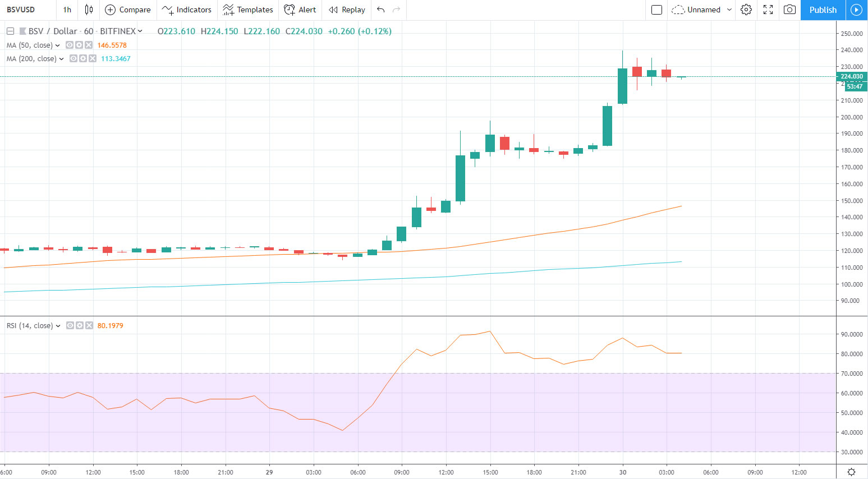Open settings for MA (50, close)
868x479 pixels.
(x=79, y=45)
